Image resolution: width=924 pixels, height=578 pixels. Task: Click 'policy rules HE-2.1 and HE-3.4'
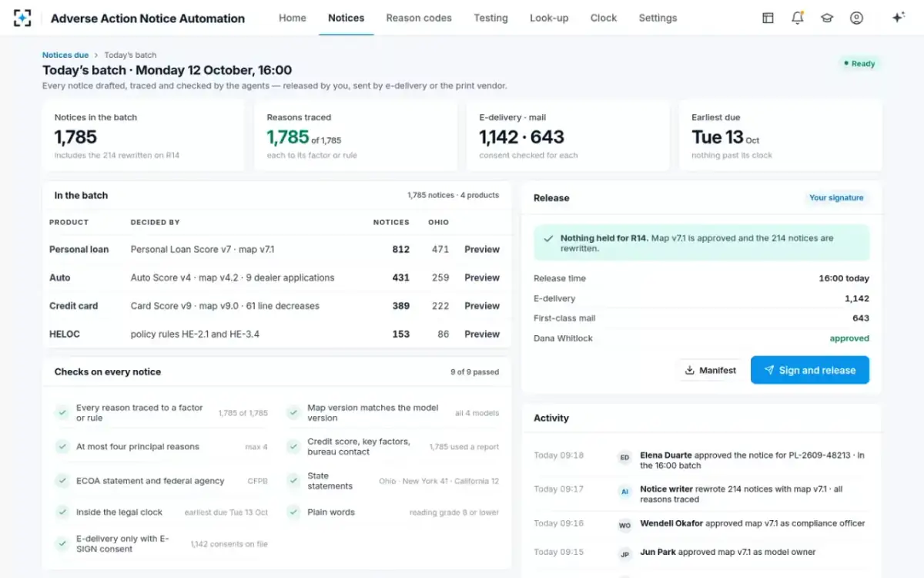(195, 334)
